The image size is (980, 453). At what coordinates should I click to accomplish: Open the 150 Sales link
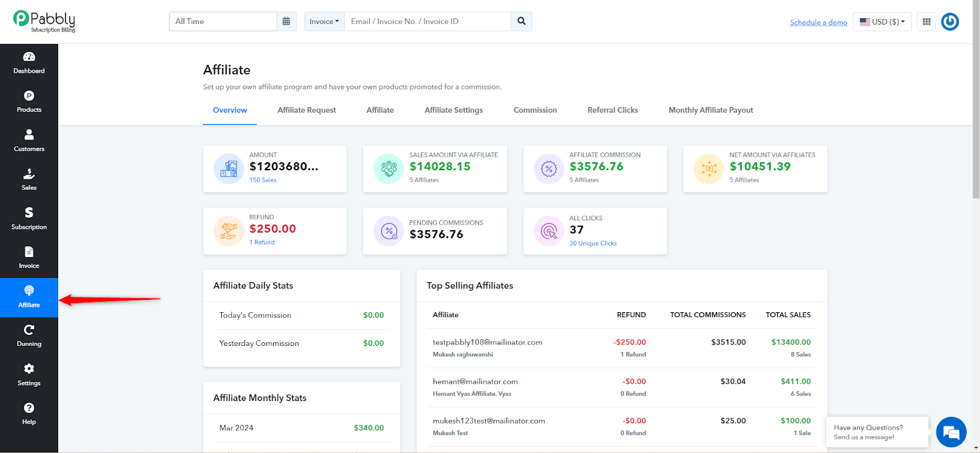(263, 180)
